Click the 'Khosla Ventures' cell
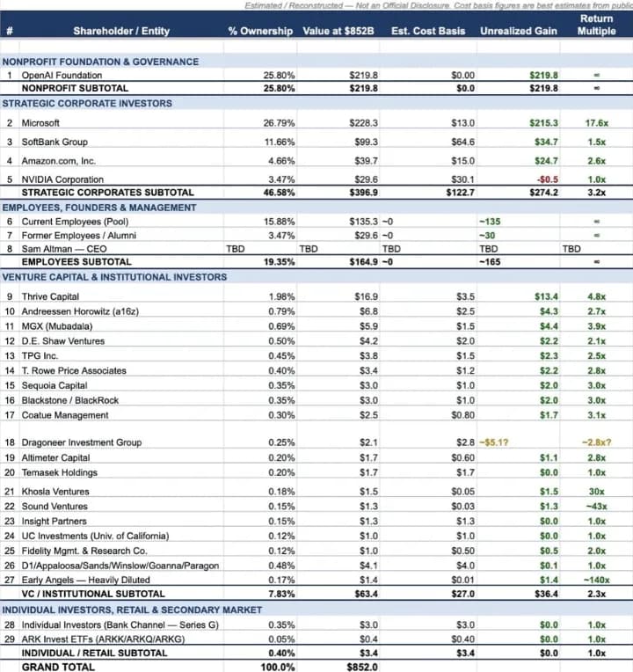This screenshot has height=672, width=633. (x=55, y=492)
